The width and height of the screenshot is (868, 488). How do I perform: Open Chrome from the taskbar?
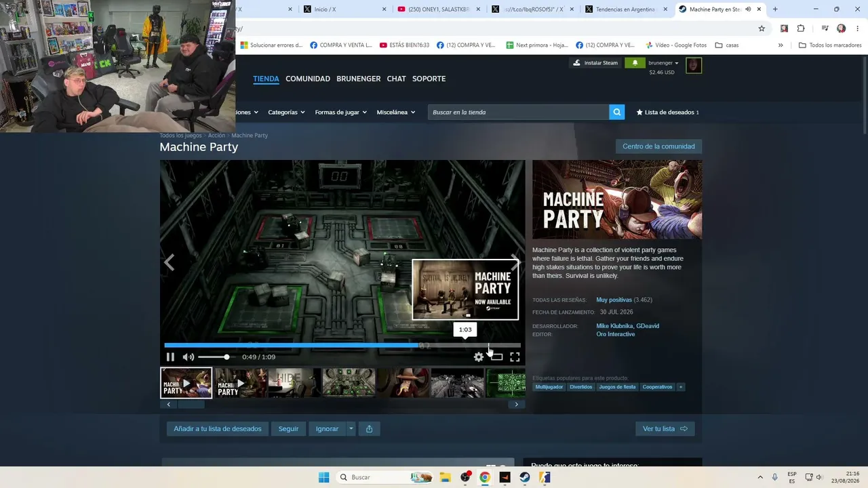pos(484,477)
